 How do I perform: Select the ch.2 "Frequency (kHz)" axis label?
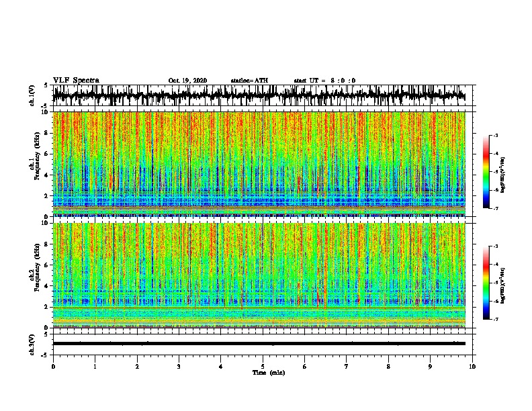pos(37,267)
